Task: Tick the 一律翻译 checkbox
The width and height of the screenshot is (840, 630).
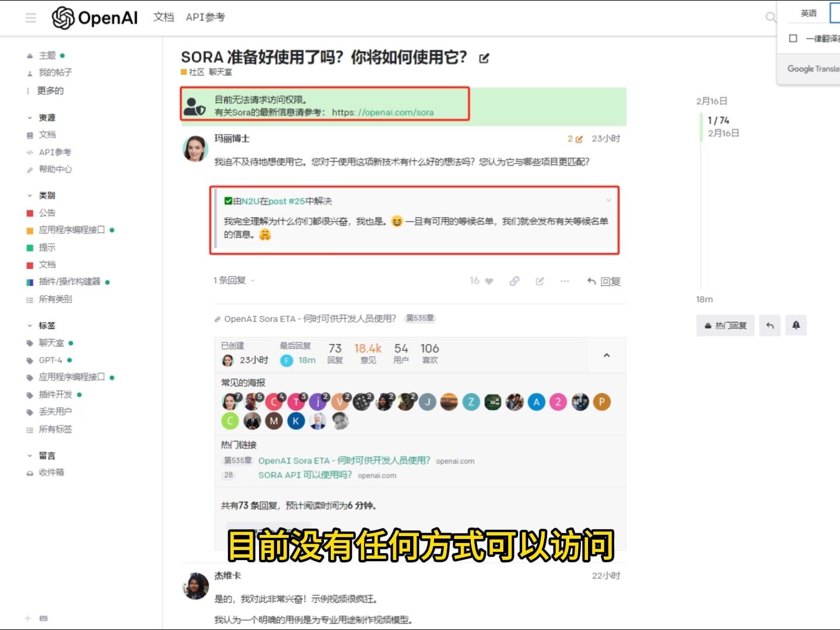Action: 793,38
